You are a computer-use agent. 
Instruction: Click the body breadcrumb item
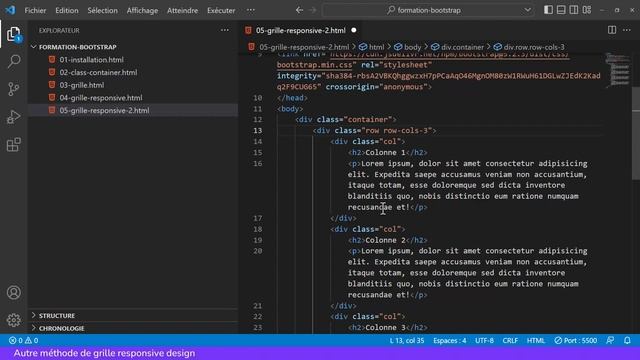[408, 47]
